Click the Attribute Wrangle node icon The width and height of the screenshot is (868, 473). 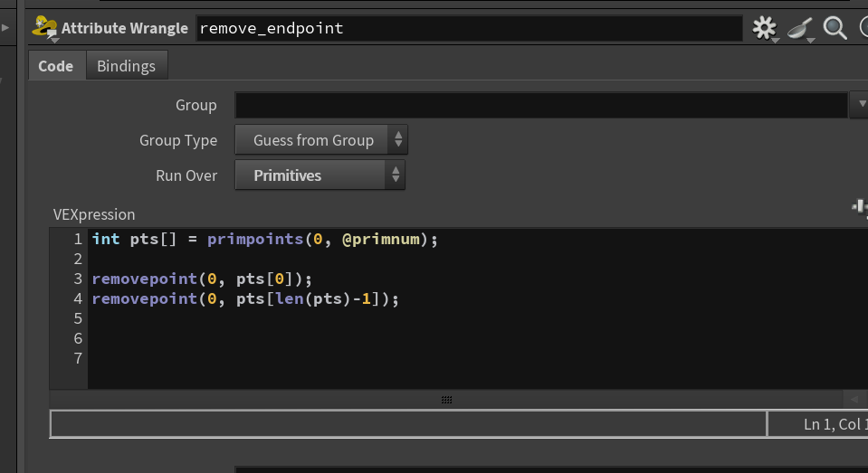(x=45, y=28)
